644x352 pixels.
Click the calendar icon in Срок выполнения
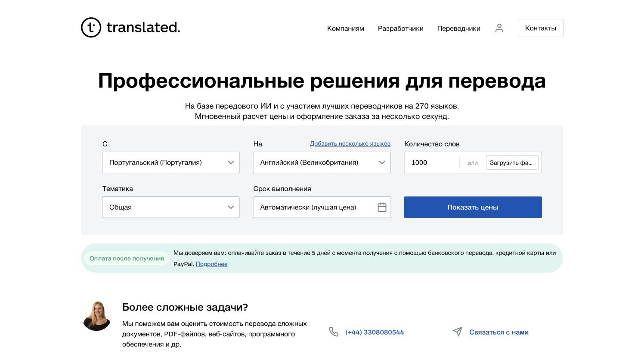tap(382, 207)
